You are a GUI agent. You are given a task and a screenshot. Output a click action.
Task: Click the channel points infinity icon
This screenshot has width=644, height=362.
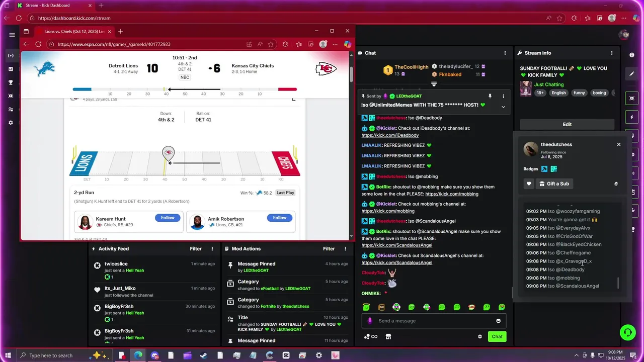click(x=371, y=336)
